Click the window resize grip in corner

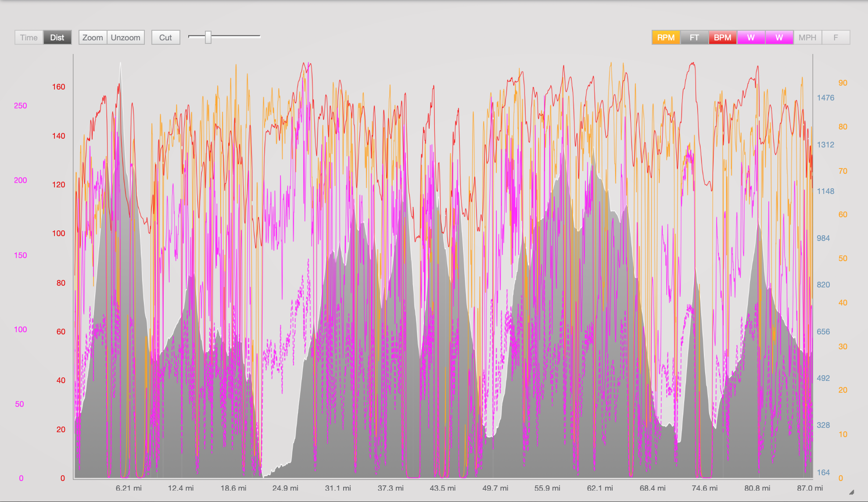click(852, 492)
